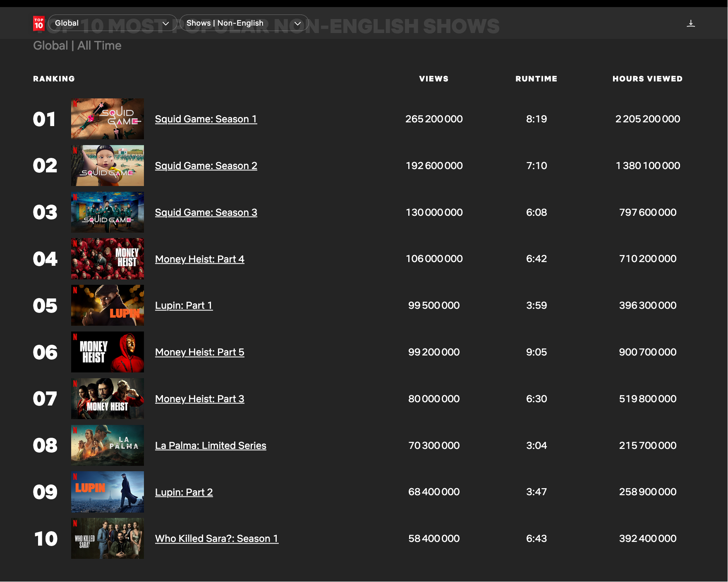Click hours viewed 396 300 000
Image resolution: width=728 pixels, height=582 pixels.
point(648,305)
